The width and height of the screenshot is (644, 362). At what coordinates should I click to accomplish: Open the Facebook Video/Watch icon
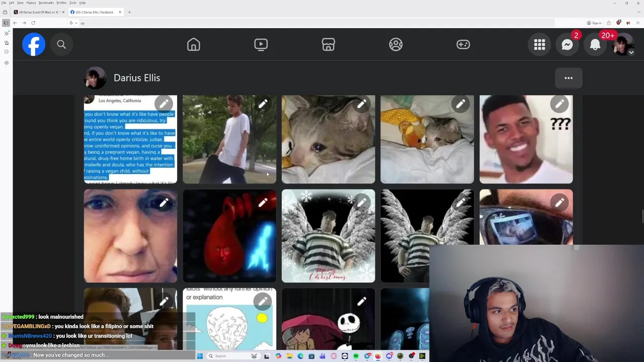click(x=261, y=44)
